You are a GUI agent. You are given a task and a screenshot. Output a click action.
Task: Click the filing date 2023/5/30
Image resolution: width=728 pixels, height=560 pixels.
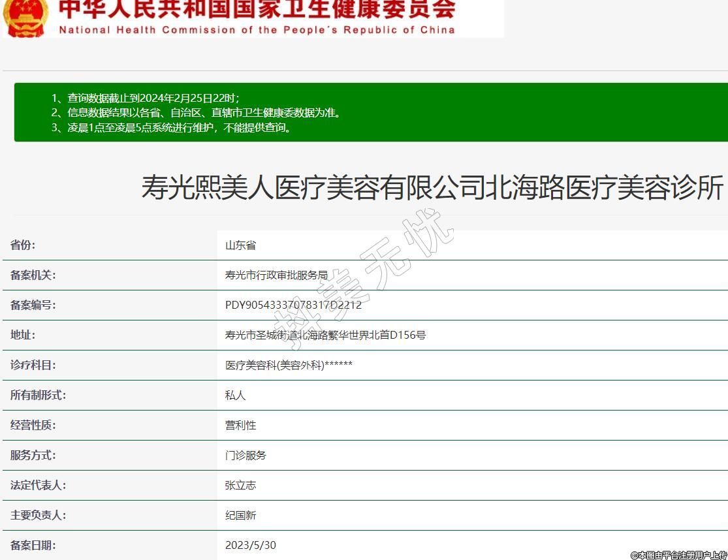click(x=251, y=545)
